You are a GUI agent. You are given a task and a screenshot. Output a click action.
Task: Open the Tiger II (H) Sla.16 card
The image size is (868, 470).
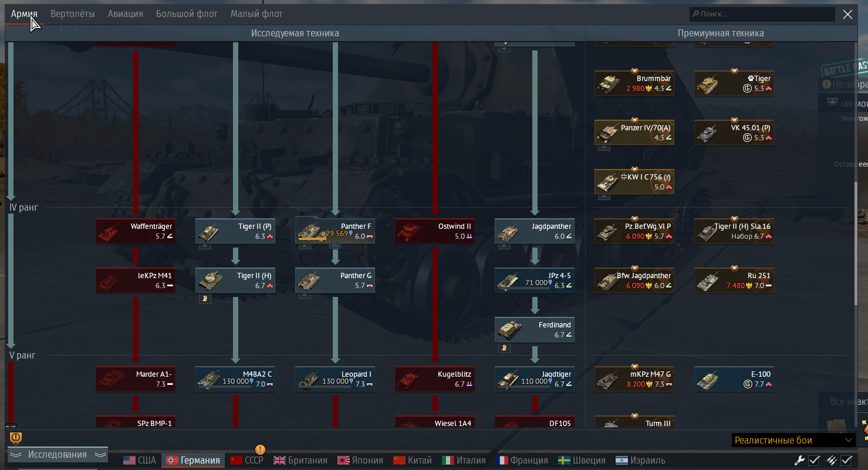(x=734, y=231)
